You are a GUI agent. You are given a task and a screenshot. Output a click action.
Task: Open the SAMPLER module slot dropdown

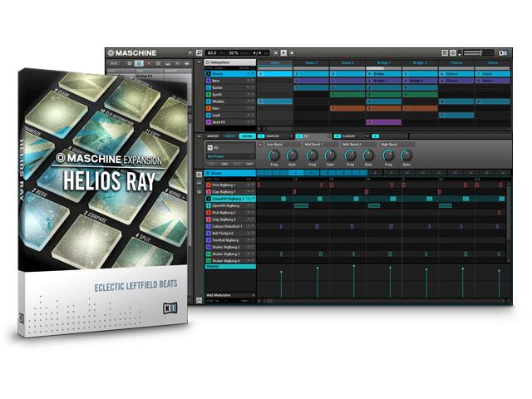coord(291,136)
